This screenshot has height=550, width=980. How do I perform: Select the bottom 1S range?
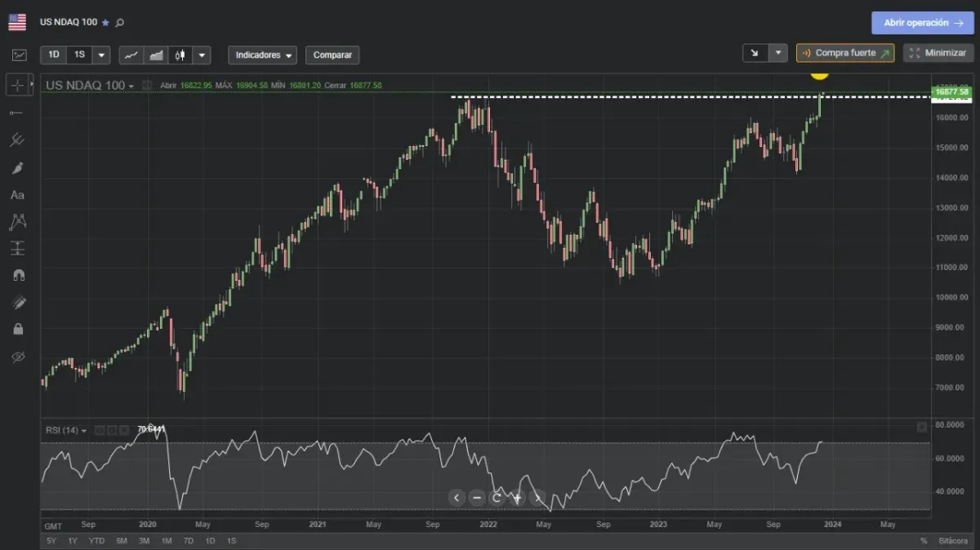pyautogui.click(x=231, y=541)
